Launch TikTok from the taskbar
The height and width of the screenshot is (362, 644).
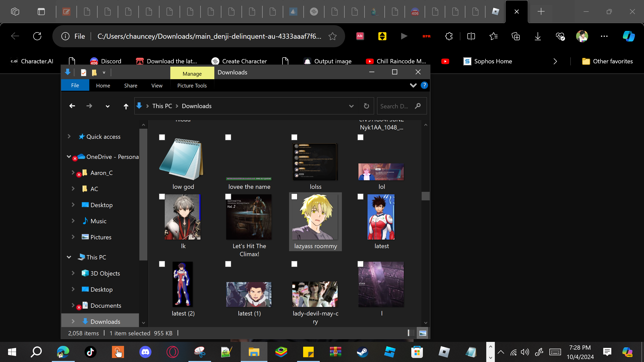pos(91,352)
